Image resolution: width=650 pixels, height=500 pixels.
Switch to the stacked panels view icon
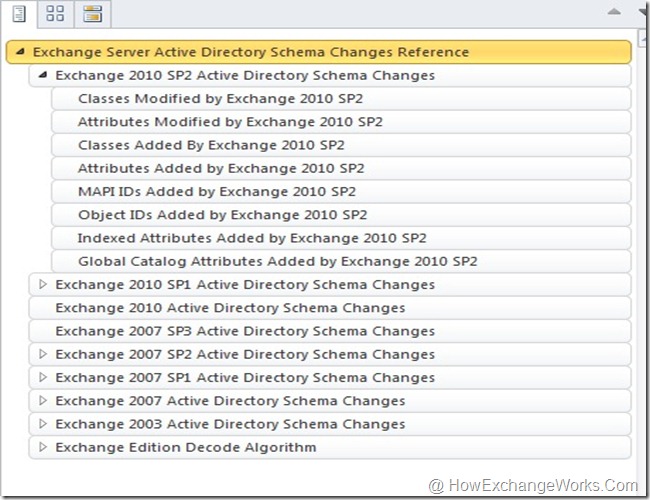92,14
